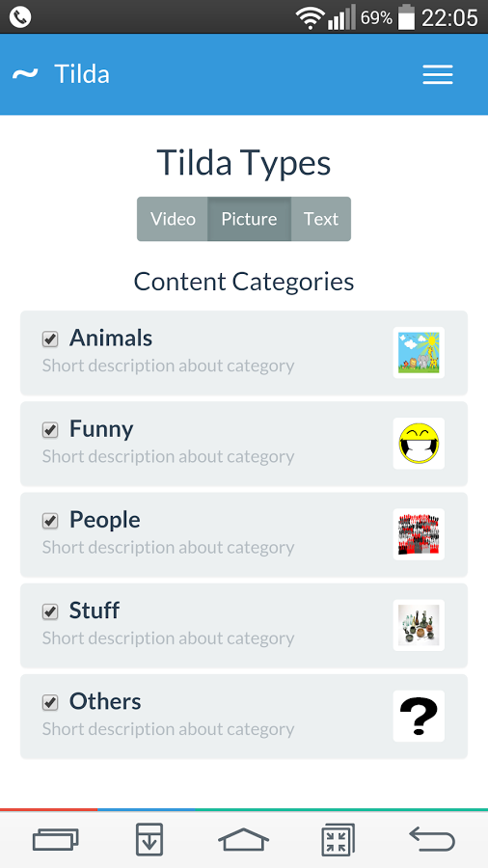Tap the Tilda tilde logo
Viewport: 488px width, 868px height.
click(x=25, y=73)
